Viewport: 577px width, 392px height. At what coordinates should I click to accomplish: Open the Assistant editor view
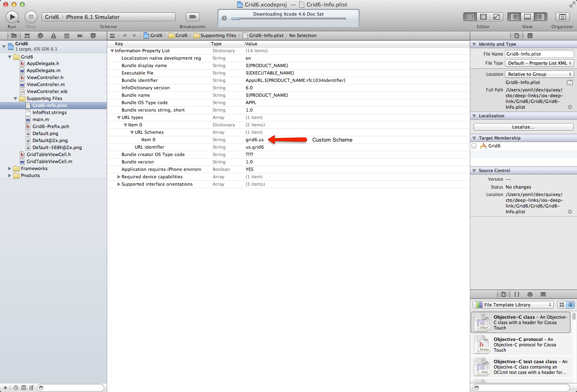(x=483, y=17)
